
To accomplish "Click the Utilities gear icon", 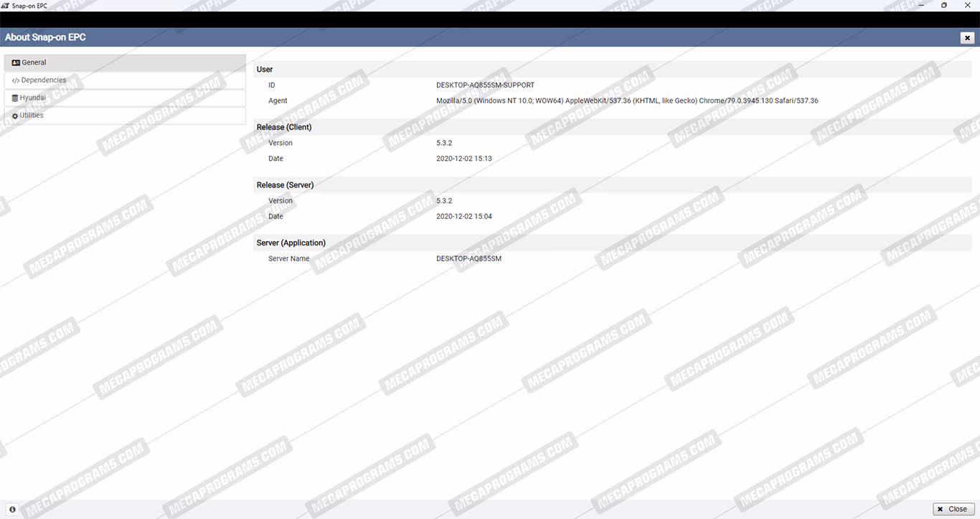I will point(15,116).
